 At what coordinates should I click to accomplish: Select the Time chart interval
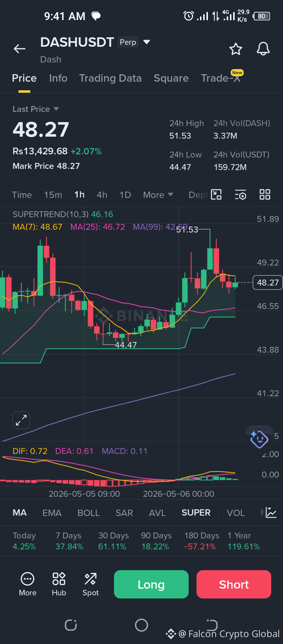pos(22,195)
